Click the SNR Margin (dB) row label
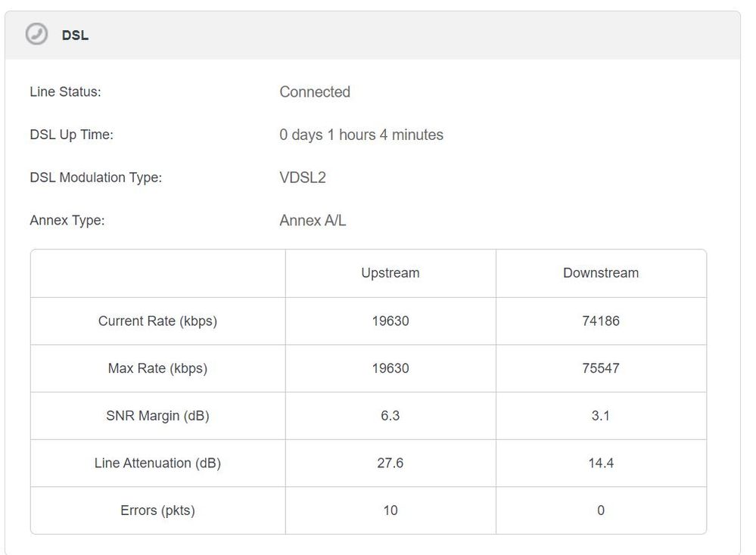Image resolution: width=756 pixels, height=555 pixels. tap(157, 416)
